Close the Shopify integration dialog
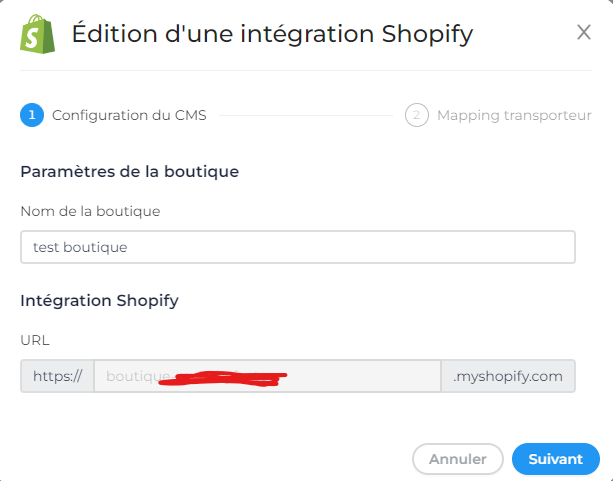 584,32
